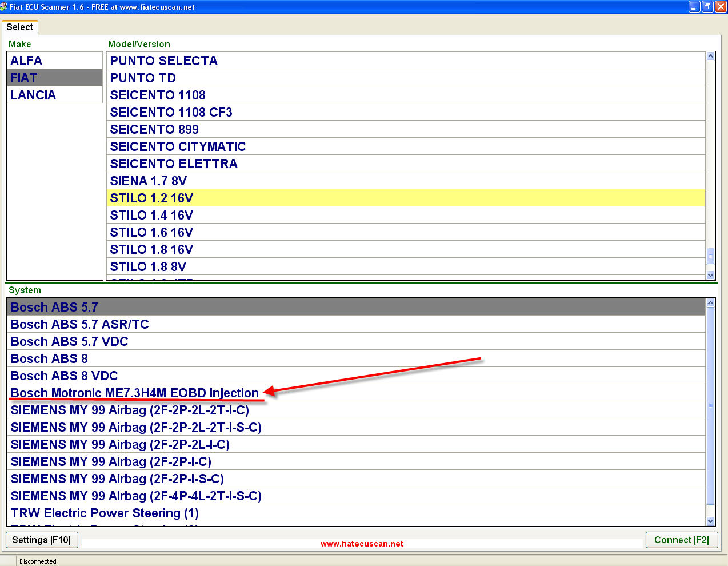Image resolution: width=728 pixels, height=566 pixels.
Task: Click the Model/Version scrollbar thumb
Action: (x=711, y=256)
